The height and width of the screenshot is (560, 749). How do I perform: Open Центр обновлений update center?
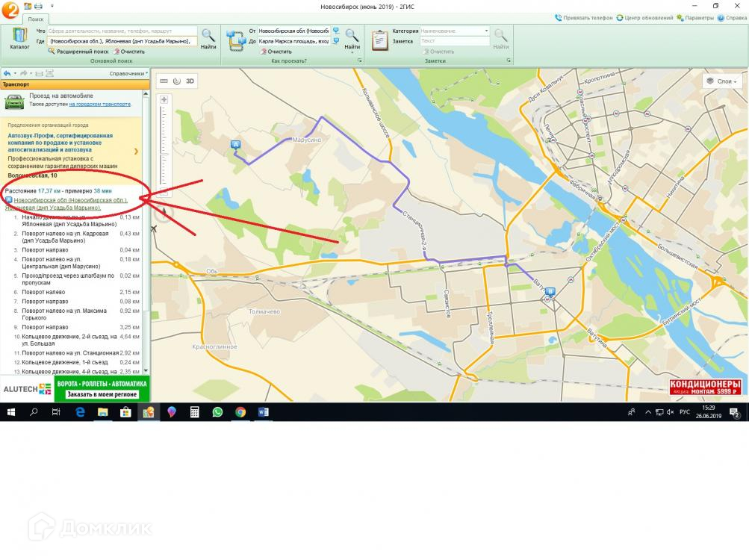pos(644,18)
